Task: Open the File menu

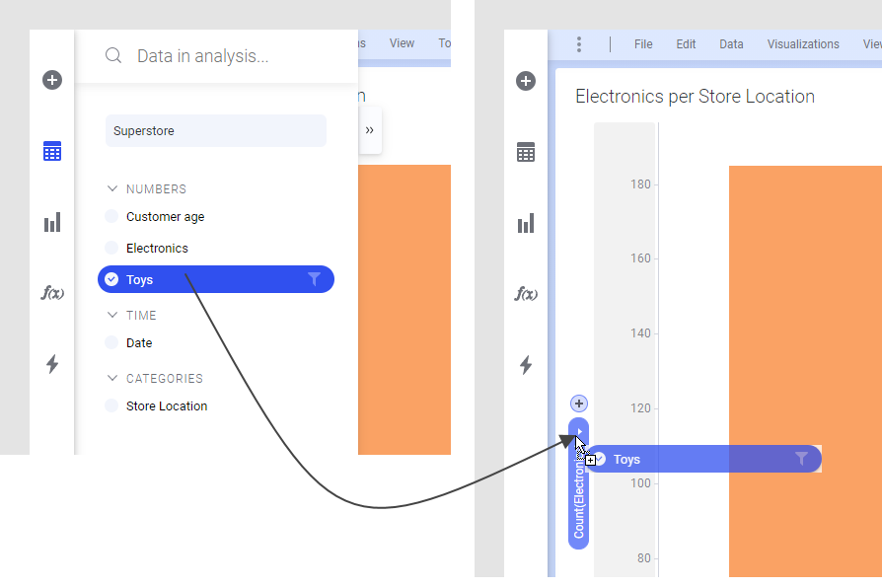Action: point(643,44)
